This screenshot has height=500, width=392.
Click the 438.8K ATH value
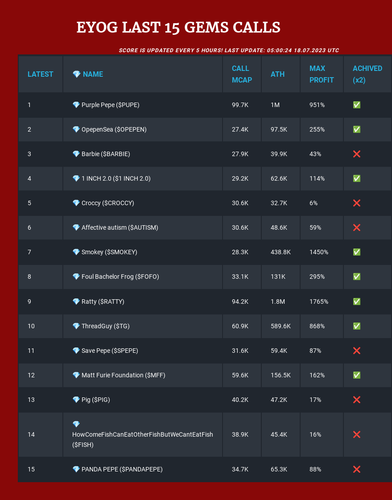(280, 252)
